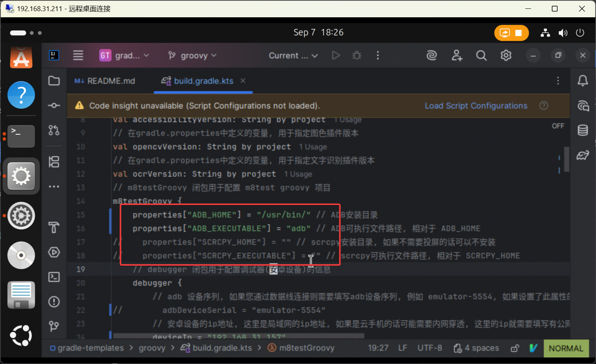Open the groovy branch dropdown
Image resolution: width=596 pixels, height=364 pixels.
coord(193,56)
